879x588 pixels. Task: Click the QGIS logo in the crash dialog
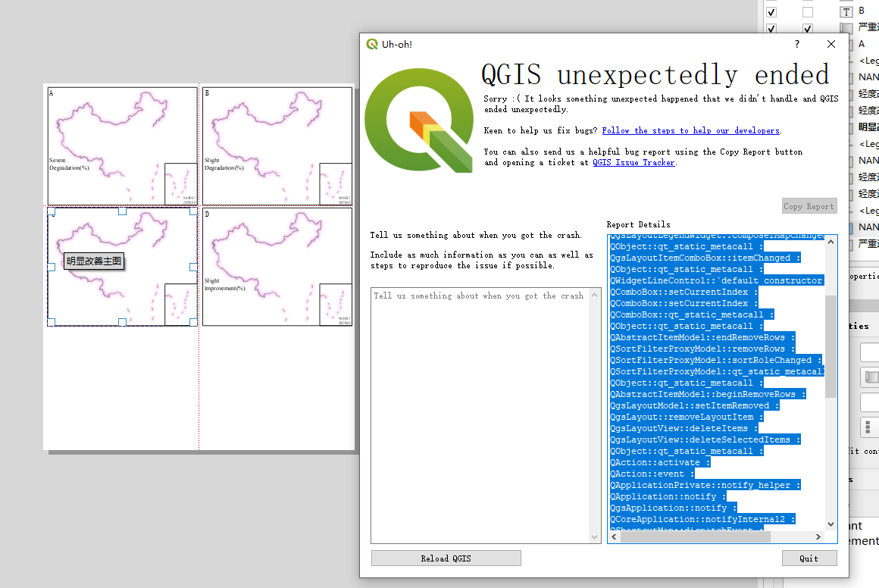point(419,120)
